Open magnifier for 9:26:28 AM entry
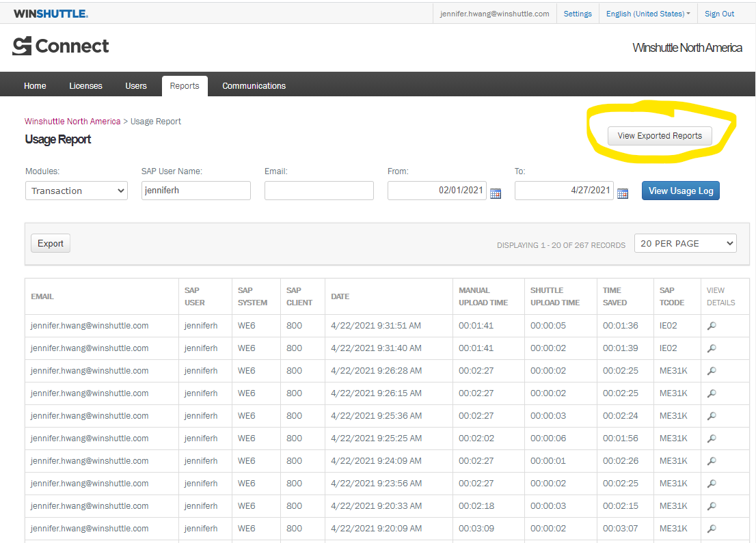756x543 pixels. [x=712, y=371]
